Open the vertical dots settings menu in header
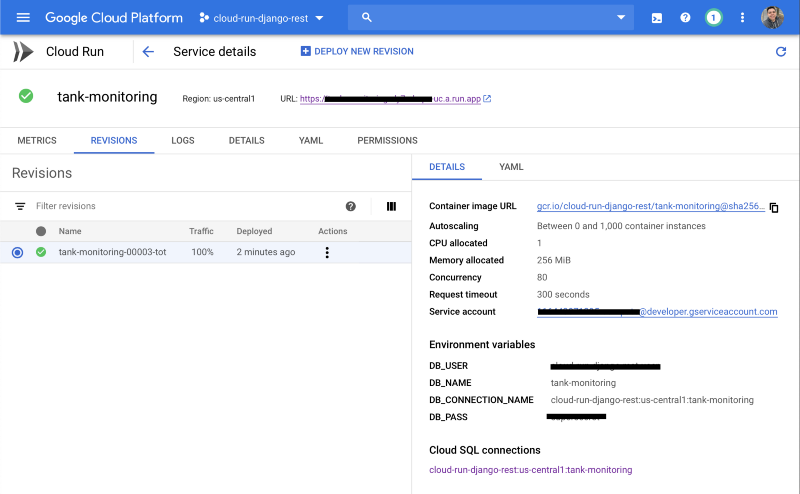This screenshot has width=800, height=494. pyautogui.click(x=742, y=18)
